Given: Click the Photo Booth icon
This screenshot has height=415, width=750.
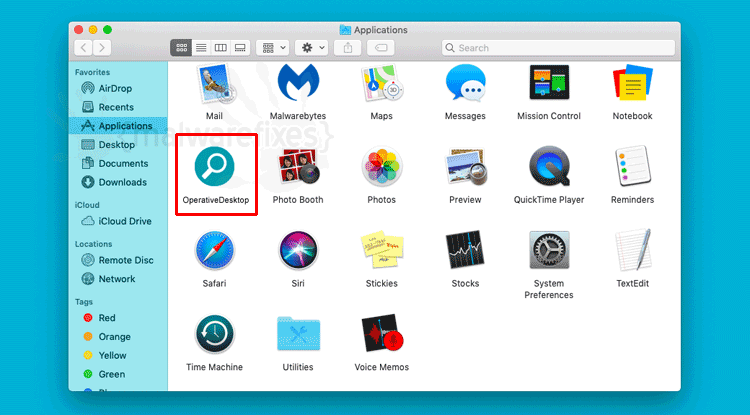Looking at the screenshot, I should [x=298, y=166].
